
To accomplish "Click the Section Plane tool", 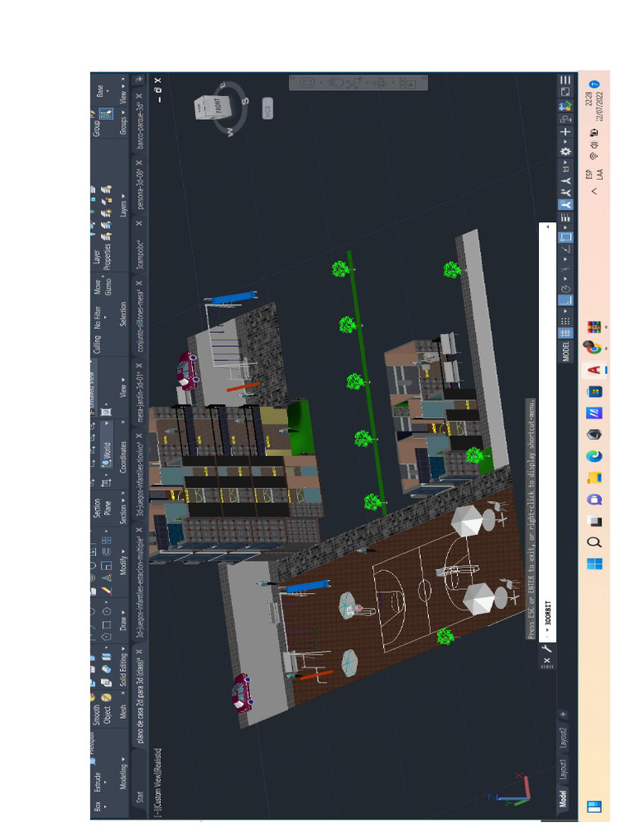I will (103, 508).
